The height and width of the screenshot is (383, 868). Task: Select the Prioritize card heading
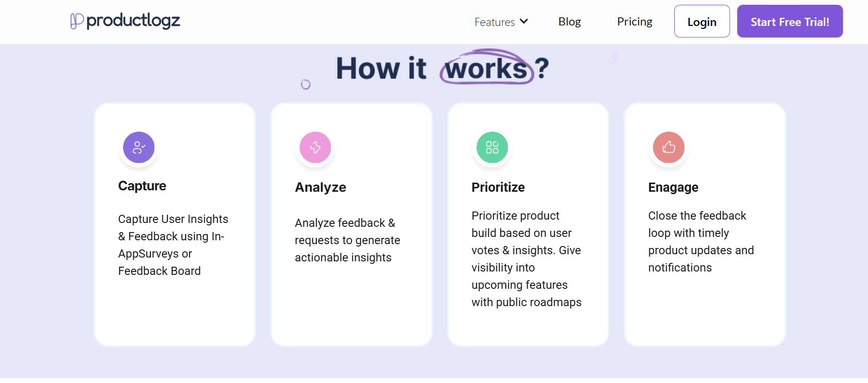click(498, 187)
